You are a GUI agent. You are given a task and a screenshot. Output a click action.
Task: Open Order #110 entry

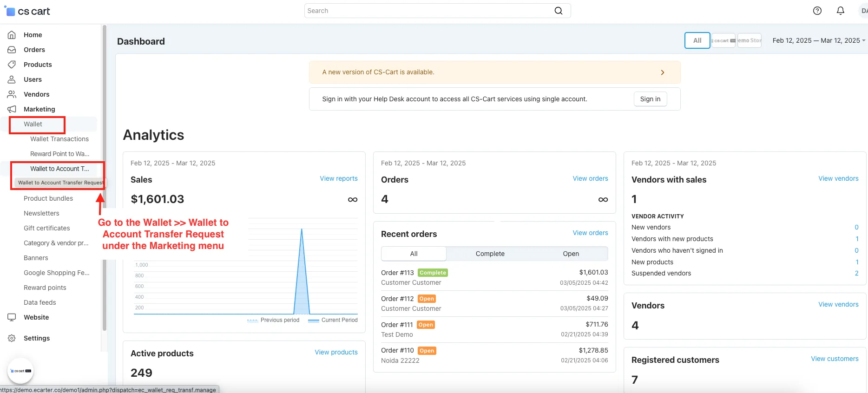point(397,351)
